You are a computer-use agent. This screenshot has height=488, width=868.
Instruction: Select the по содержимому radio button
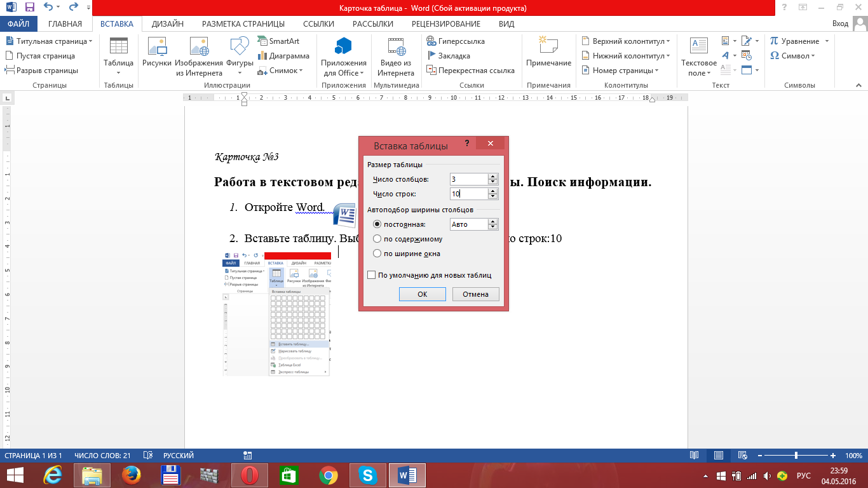(x=377, y=239)
